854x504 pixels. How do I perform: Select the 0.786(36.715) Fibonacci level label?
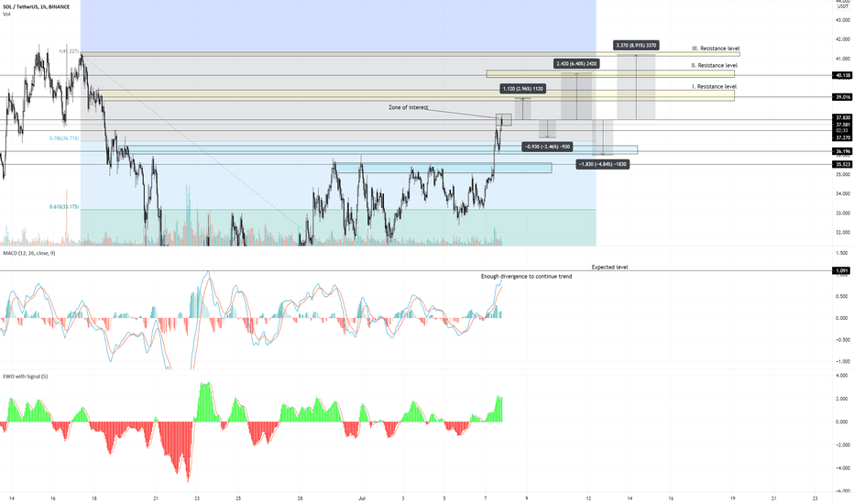[x=64, y=139]
